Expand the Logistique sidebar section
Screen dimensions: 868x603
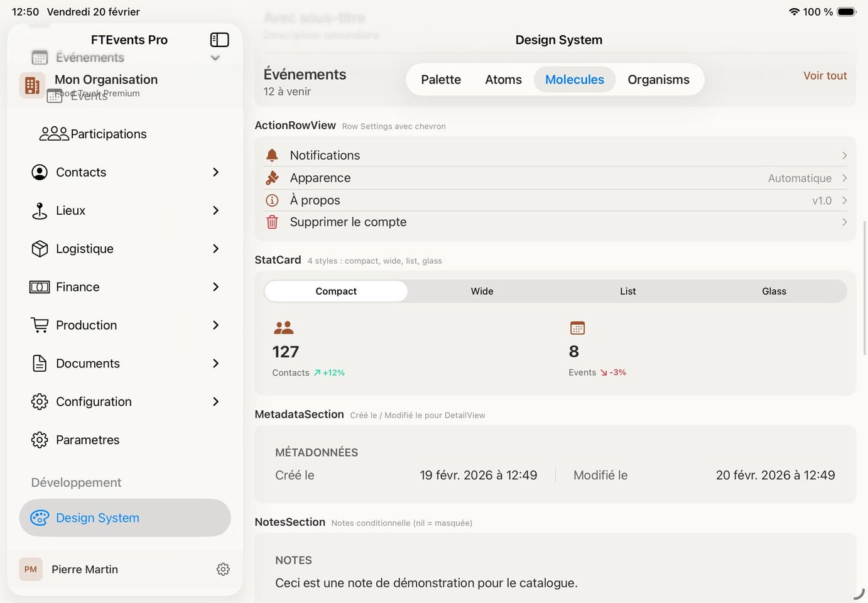(215, 249)
